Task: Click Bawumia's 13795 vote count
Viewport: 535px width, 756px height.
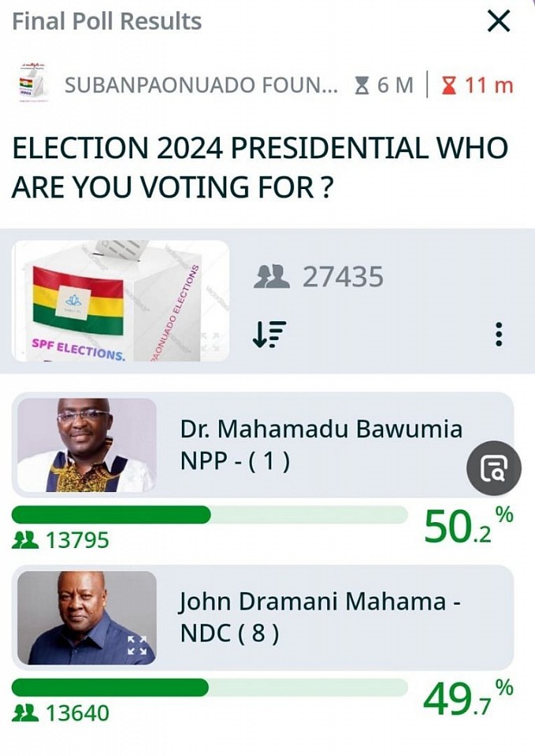Action: coord(77,540)
